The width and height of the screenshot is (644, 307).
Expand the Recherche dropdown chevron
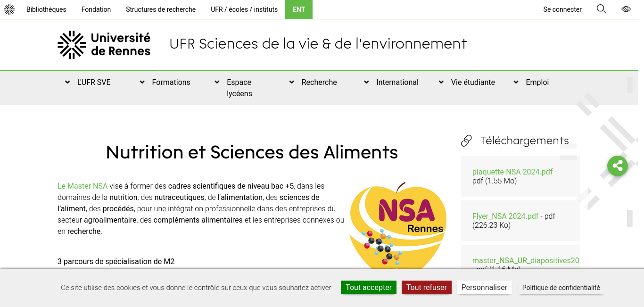point(292,82)
